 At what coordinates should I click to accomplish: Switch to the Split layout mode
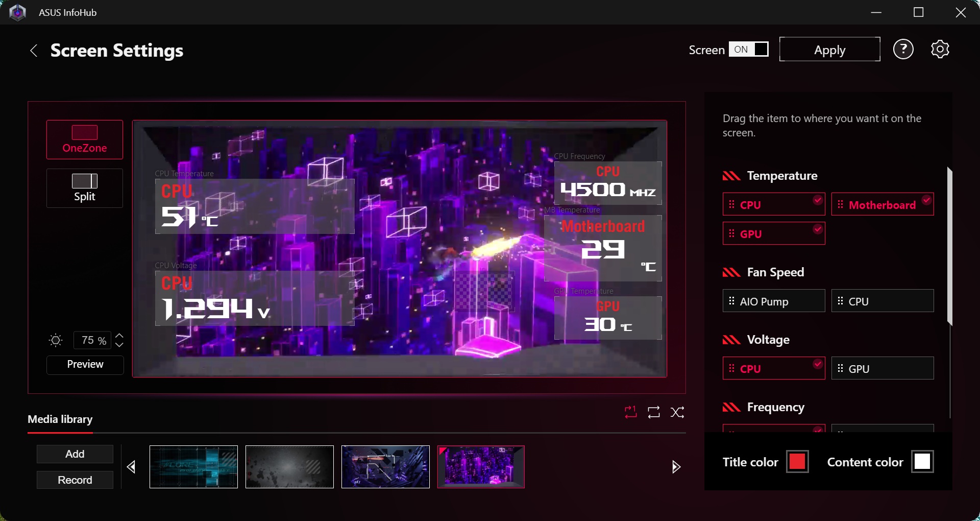pyautogui.click(x=85, y=188)
